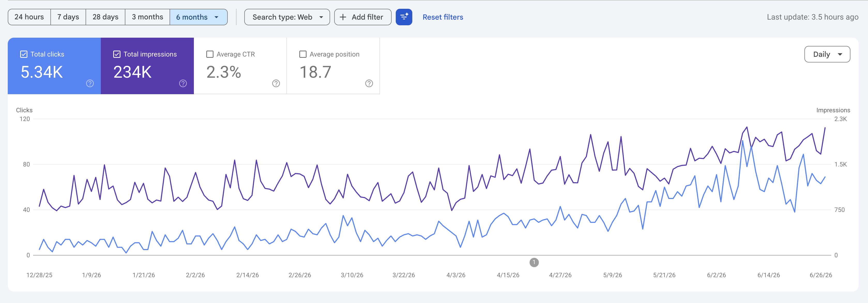
Task: Click the Impressions axis label
Action: point(833,110)
